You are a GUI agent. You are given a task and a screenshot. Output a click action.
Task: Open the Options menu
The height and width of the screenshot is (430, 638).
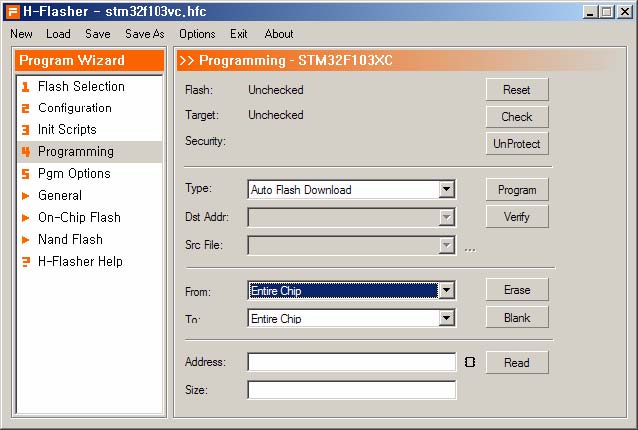(197, 34)
